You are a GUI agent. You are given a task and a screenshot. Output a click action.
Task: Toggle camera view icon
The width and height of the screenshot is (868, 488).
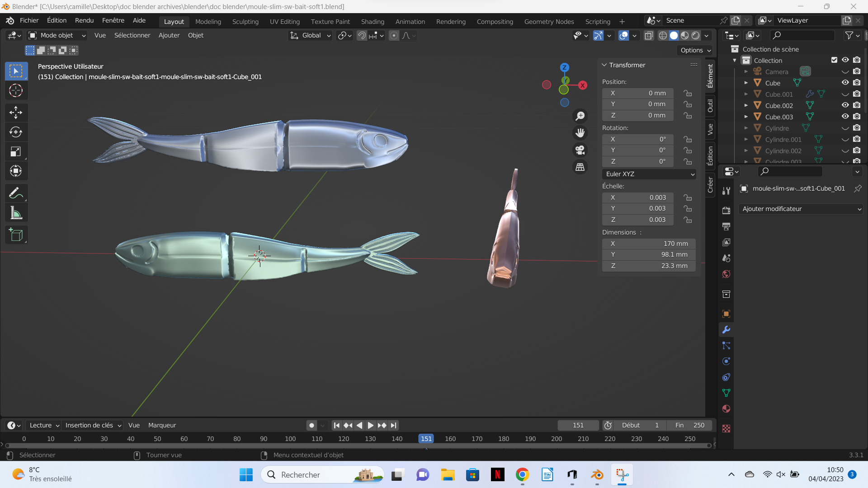point(580,150)
